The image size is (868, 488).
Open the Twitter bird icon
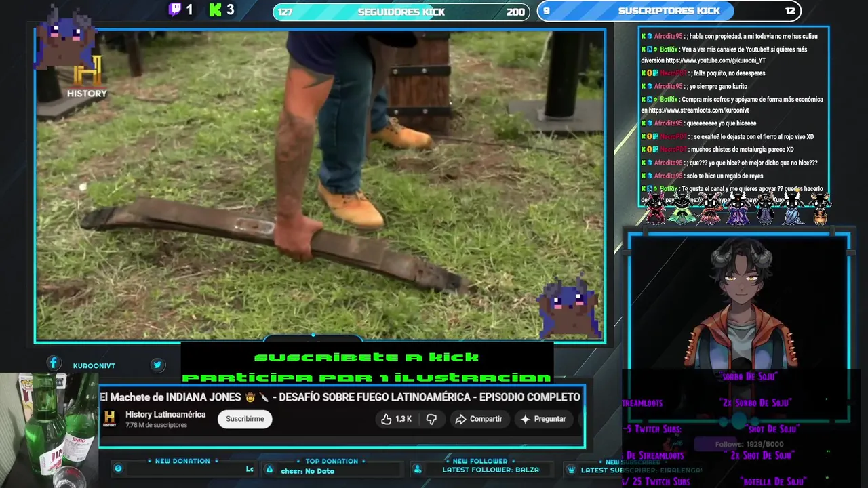[x=157, y=365]
